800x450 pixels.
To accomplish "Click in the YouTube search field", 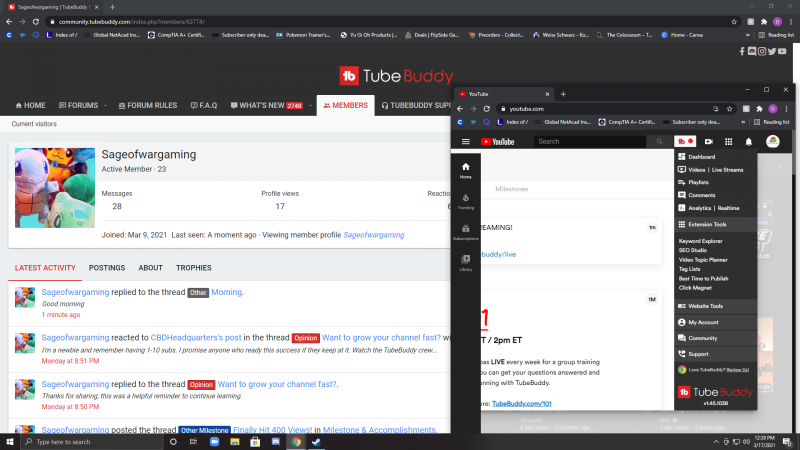I will tap(590, 142).
